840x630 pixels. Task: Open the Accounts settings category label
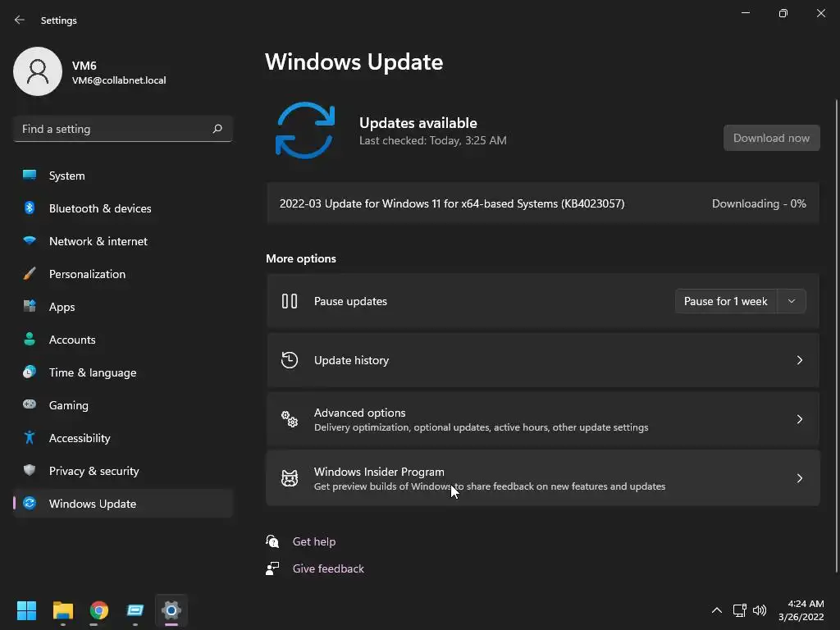tap(72, 340)
